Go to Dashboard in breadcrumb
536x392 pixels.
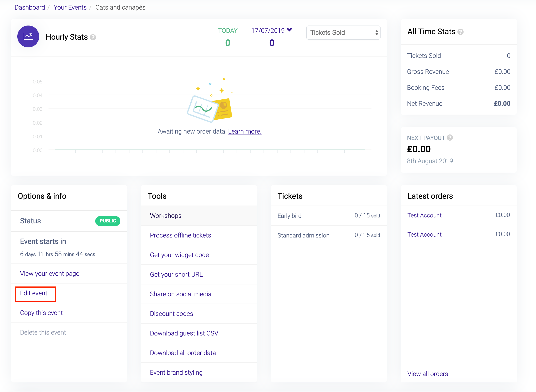click(30, 7)
